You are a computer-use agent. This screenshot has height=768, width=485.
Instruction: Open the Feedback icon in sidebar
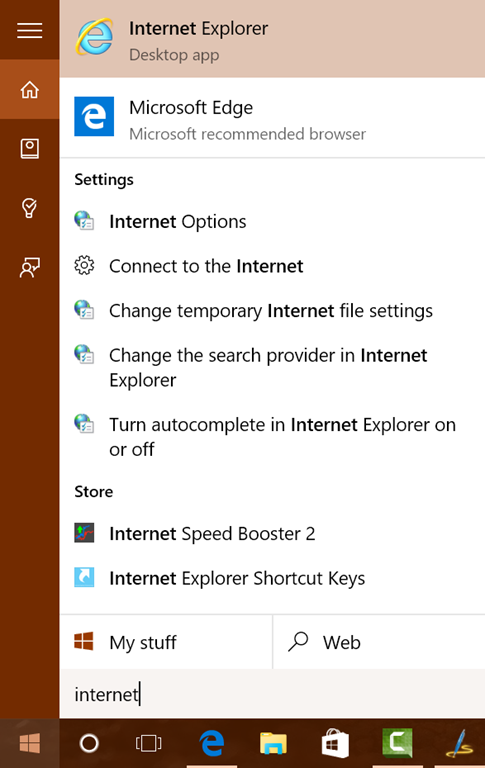tap(29, 267)
